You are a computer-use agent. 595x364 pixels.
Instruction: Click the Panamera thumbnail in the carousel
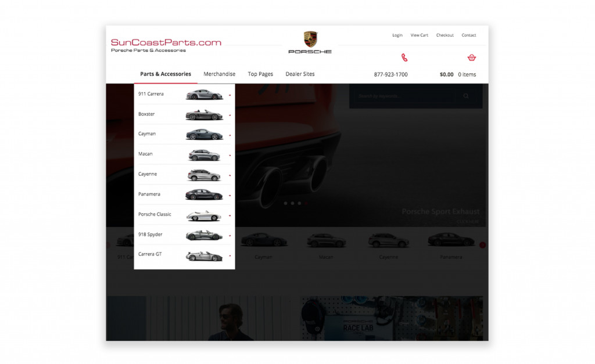[451, 240]
